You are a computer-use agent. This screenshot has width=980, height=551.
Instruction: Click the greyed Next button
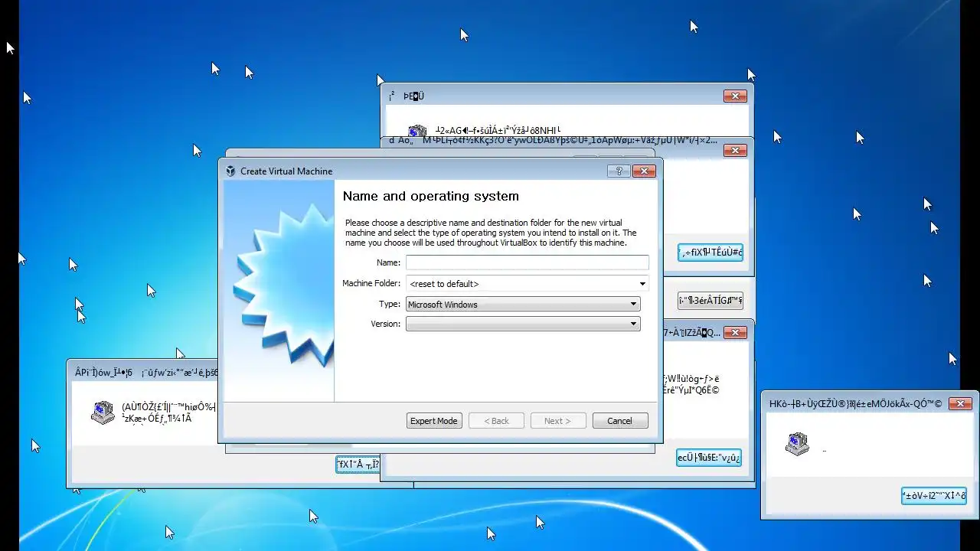pos(557,421)
